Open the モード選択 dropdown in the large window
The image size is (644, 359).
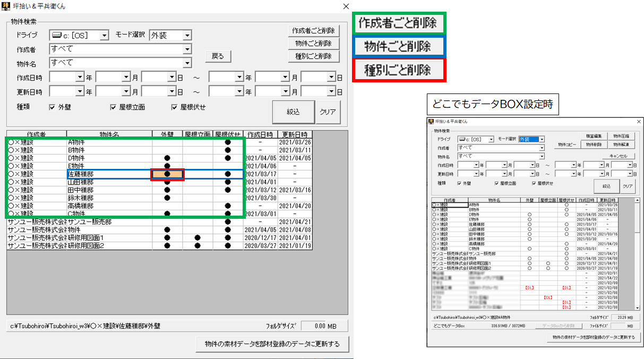pos(187,36)
